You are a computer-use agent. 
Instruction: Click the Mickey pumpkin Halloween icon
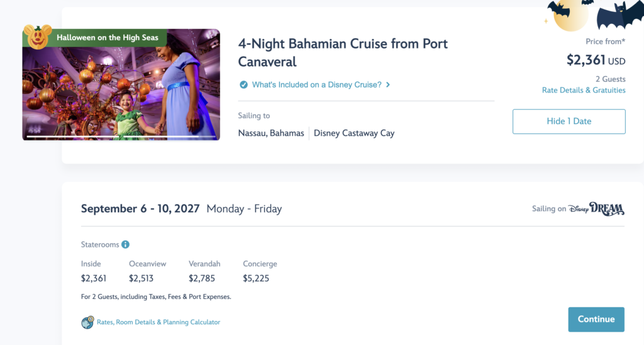(x=37, y=37)
